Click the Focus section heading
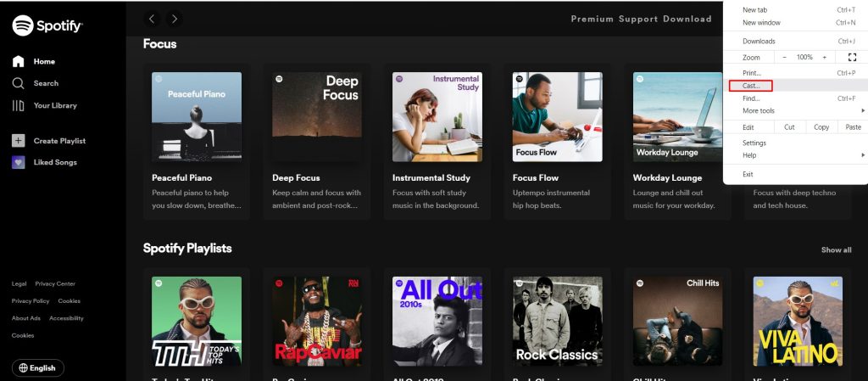The height and width of the screenshot is (381, 868). pyautogui.click(x=159, y=44)
